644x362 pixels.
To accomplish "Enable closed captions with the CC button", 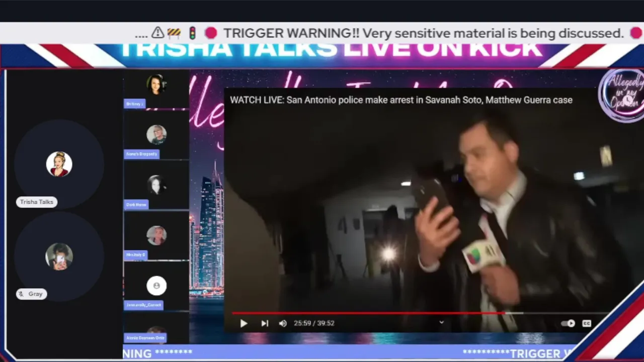I will (x=587, y=323).
